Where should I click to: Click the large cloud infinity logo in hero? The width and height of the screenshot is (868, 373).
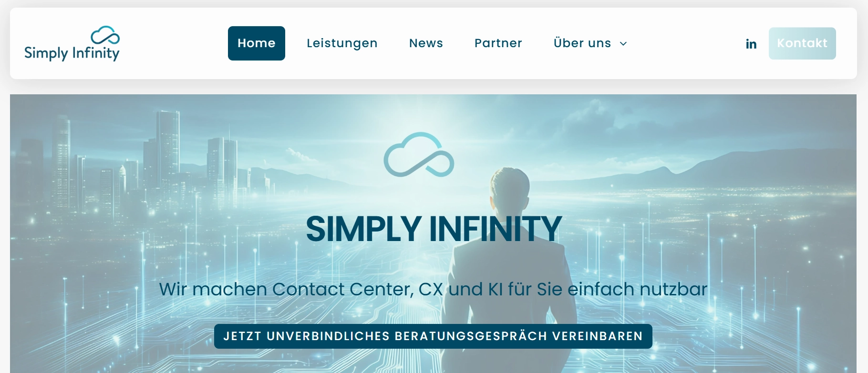419,155
